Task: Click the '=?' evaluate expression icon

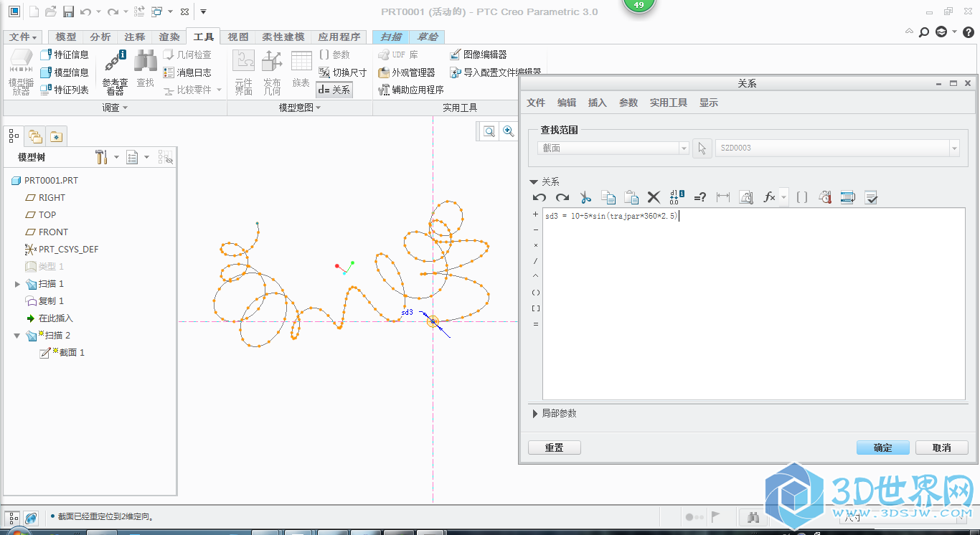Action: pos(700,197)
